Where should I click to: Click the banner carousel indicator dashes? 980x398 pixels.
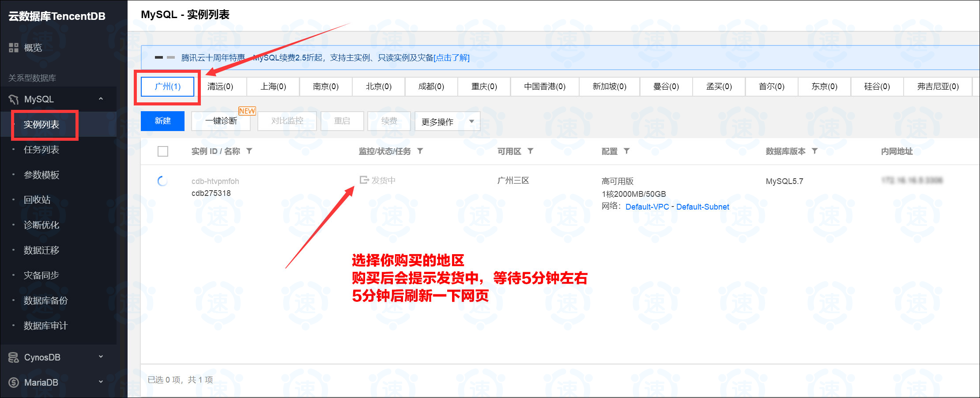tap(165, 57)
